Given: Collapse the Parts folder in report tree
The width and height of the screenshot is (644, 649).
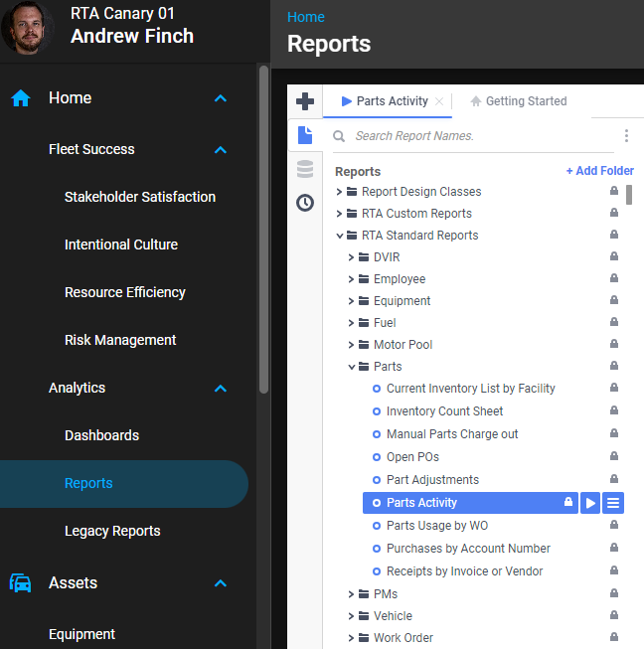Looking at the screenshot, I should click(x=352, y=367).
